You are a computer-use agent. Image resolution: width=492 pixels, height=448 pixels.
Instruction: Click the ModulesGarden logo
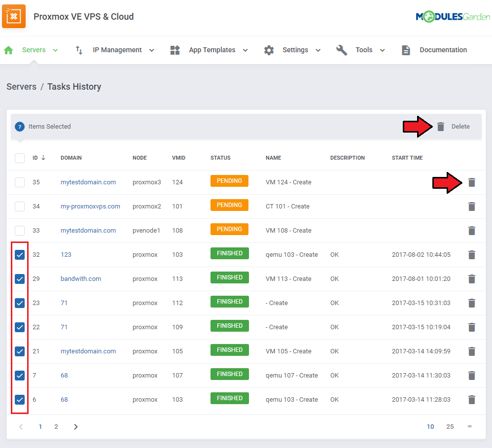(x=453, y=16)
